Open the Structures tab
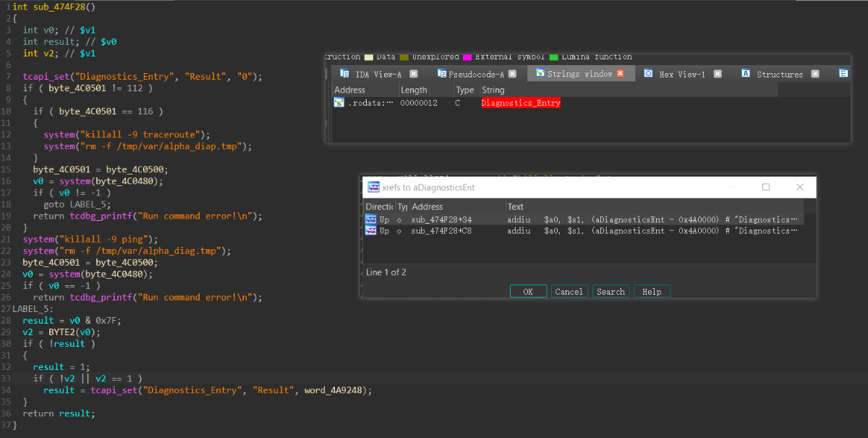The width and height of the screenshot is (868, 438). click(780, 74)
